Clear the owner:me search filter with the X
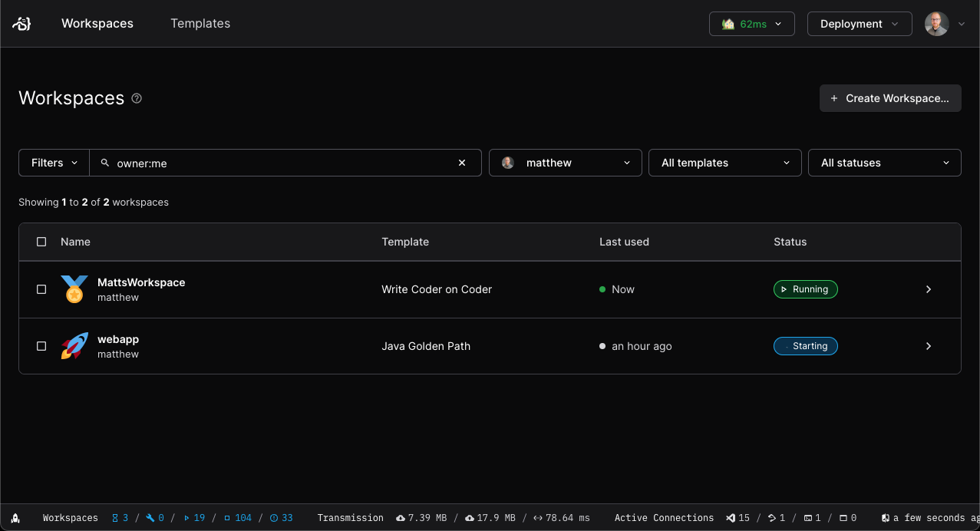 [x=462, y=163]
